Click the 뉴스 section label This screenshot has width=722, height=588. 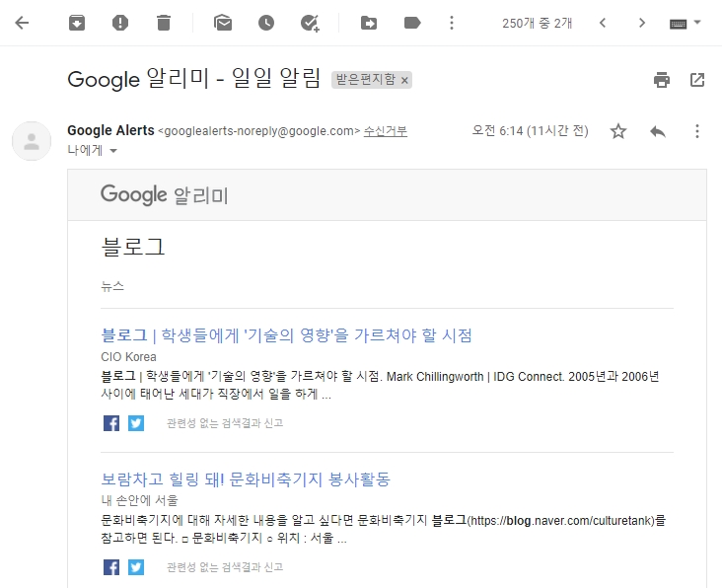(112, 286)
